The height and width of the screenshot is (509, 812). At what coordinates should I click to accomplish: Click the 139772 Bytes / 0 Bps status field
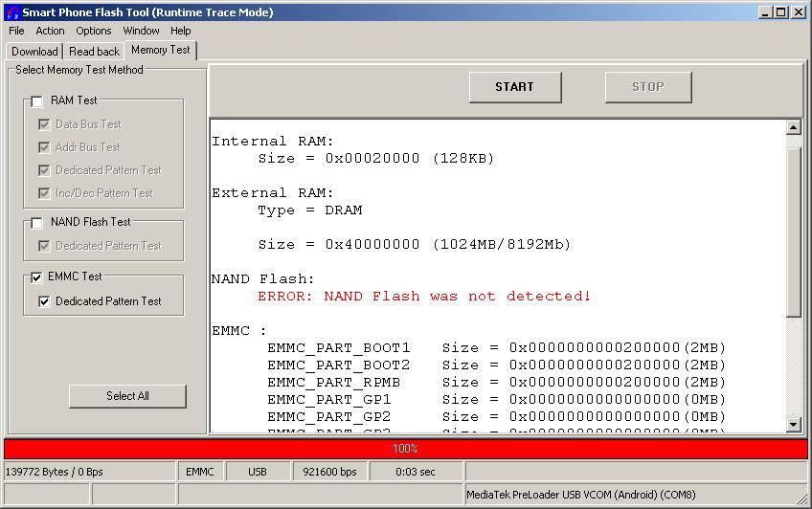pos(90,472)
